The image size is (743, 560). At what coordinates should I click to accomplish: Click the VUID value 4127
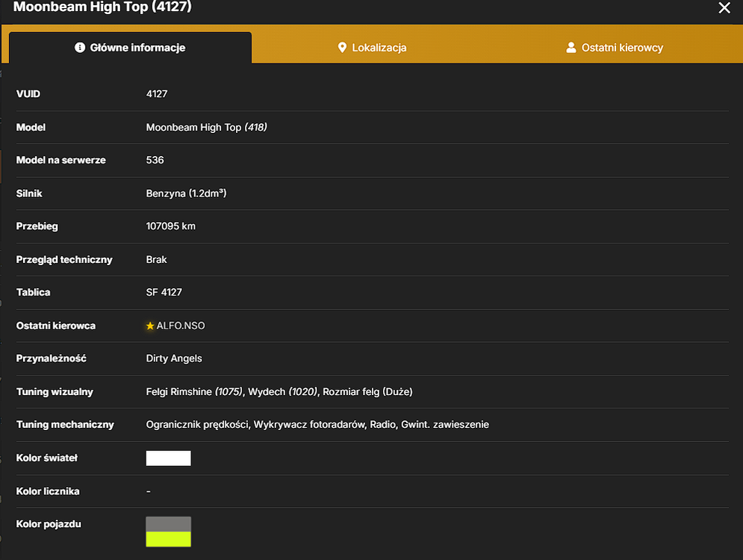(x=157, y=94)
